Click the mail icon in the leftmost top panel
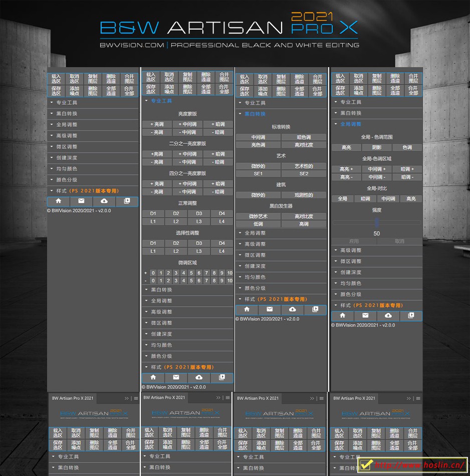The image size is (470, 476). point(81,201)
